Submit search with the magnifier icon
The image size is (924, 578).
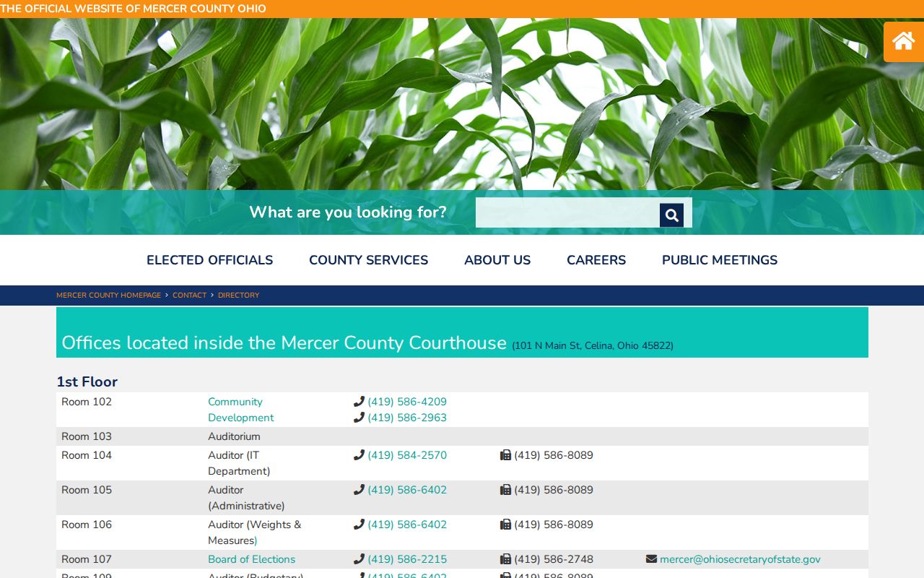point(671,215)
